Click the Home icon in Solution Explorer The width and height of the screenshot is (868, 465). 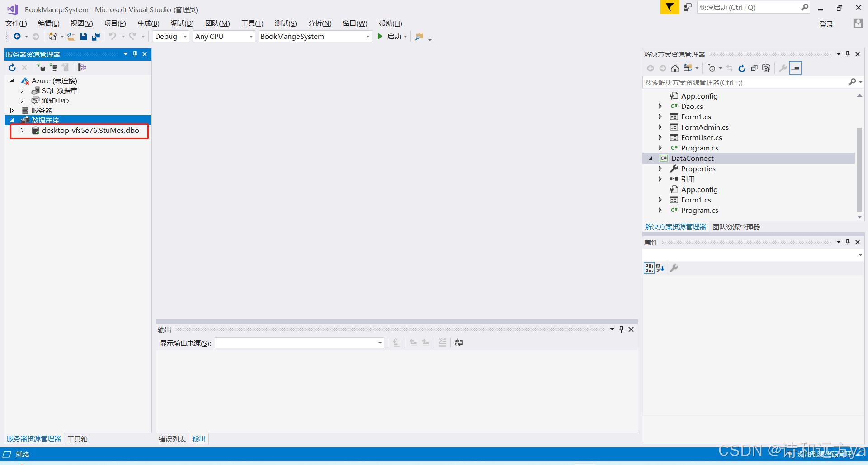(675, 68)
